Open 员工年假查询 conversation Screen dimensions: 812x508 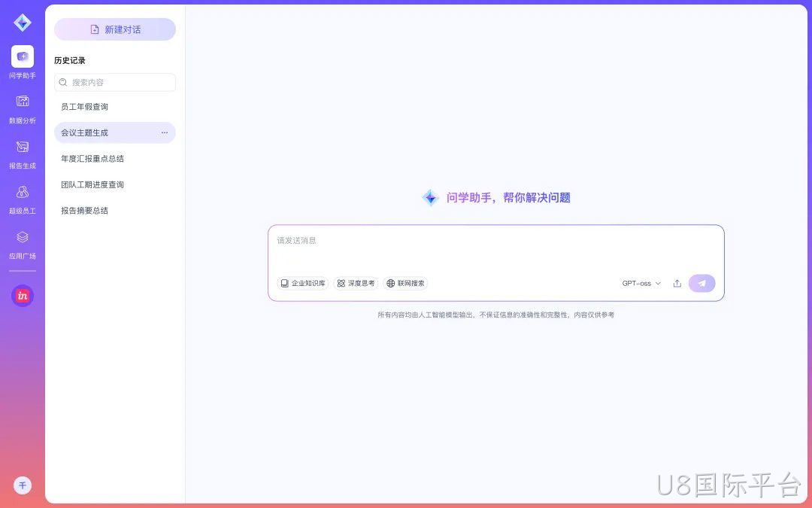tap(115, 107)
